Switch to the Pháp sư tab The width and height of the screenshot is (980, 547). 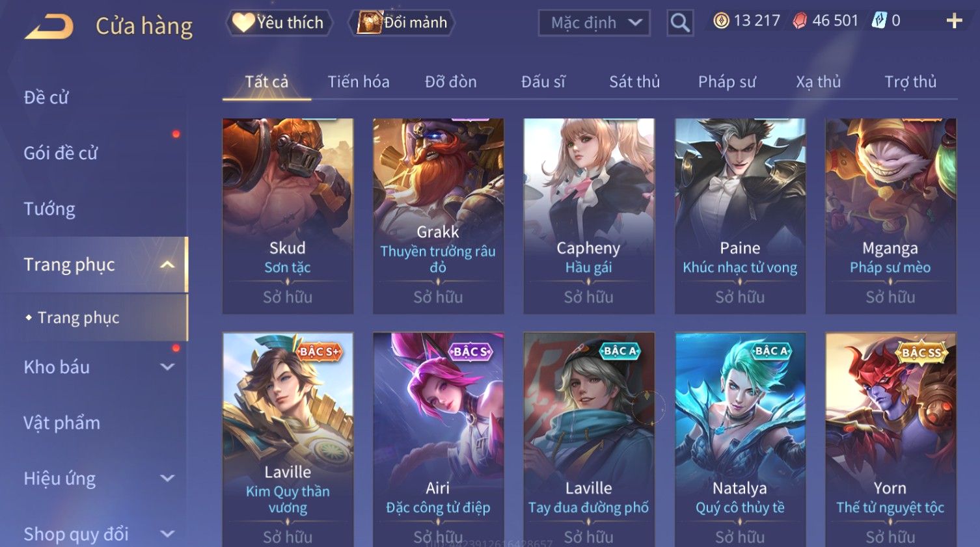(x=727, y=82)
